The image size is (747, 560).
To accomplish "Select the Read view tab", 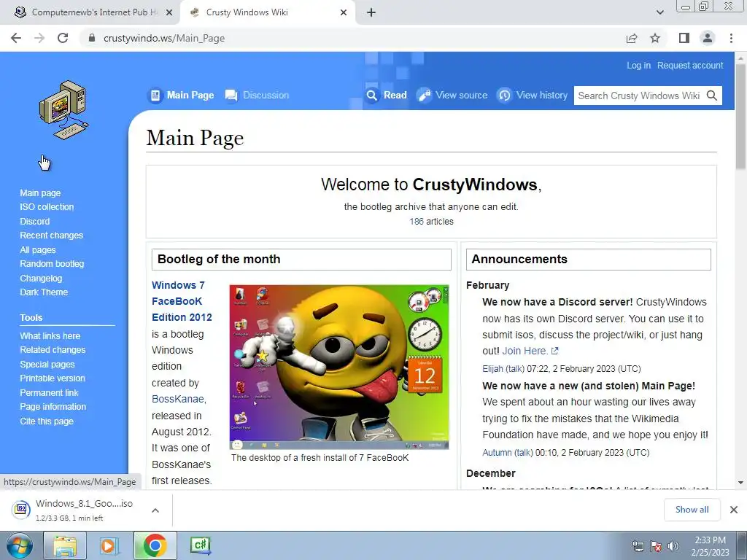I will tap(387, 96).
